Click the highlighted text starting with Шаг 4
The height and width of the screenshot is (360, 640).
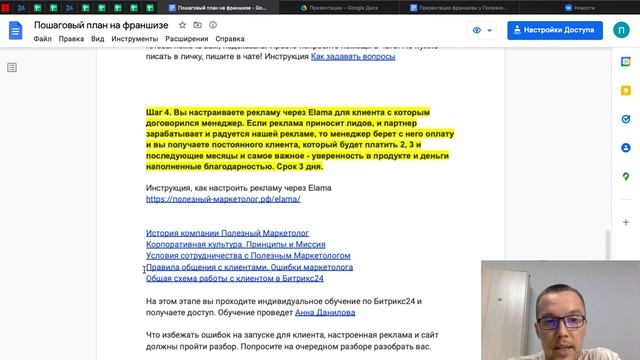[300, 139]
